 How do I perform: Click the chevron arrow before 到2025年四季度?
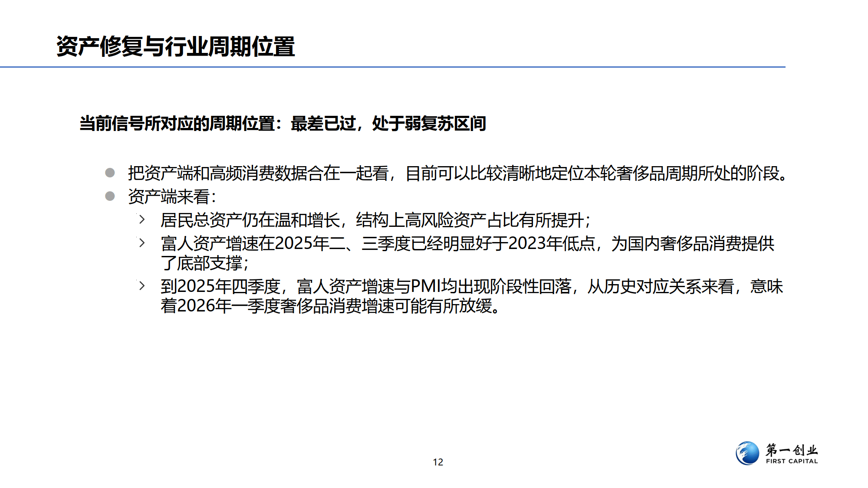[x=142, y=286]
